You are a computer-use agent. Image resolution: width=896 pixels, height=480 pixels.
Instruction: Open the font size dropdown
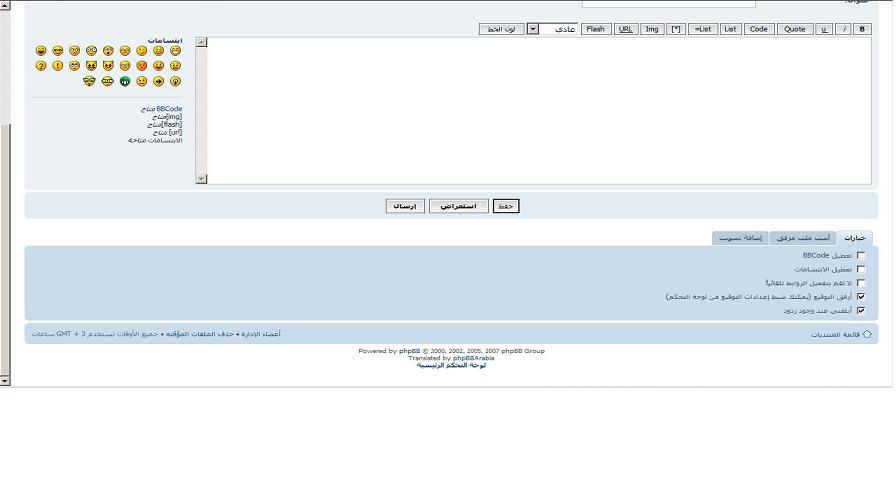pyautogui.click(x=533, y=29)
